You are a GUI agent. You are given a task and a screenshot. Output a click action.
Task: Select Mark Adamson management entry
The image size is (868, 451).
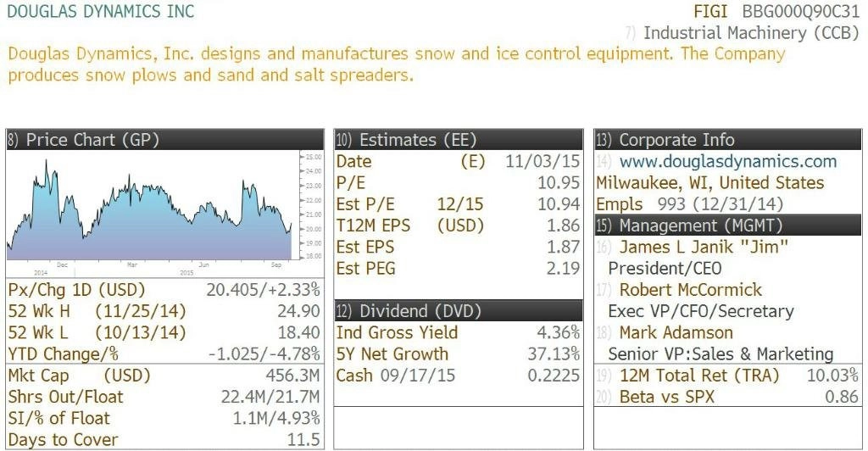point(676,332)
